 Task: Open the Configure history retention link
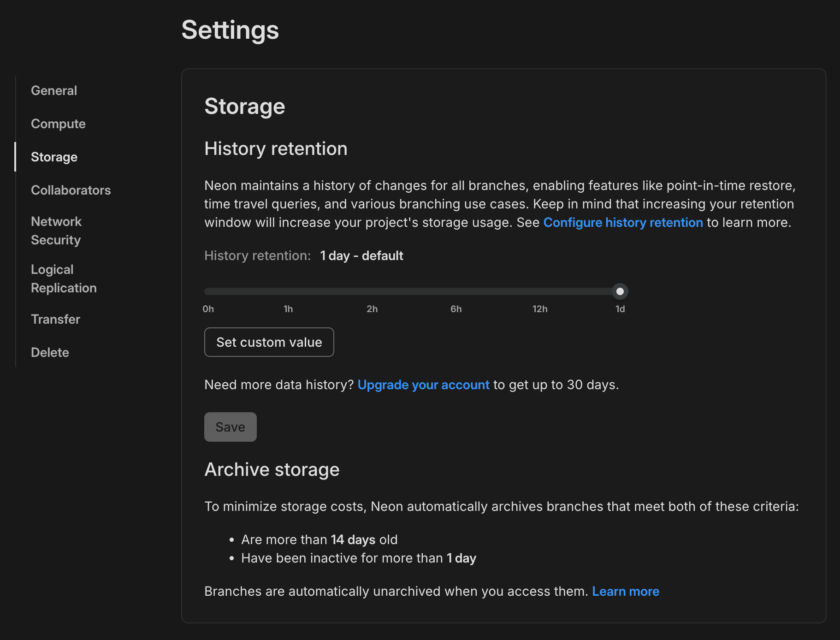tap(623, 222)
